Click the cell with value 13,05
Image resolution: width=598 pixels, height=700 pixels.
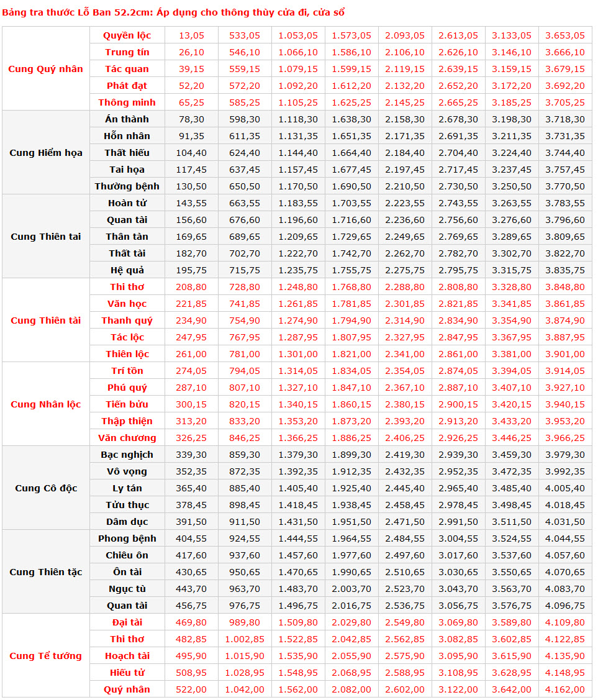point(191,35)
